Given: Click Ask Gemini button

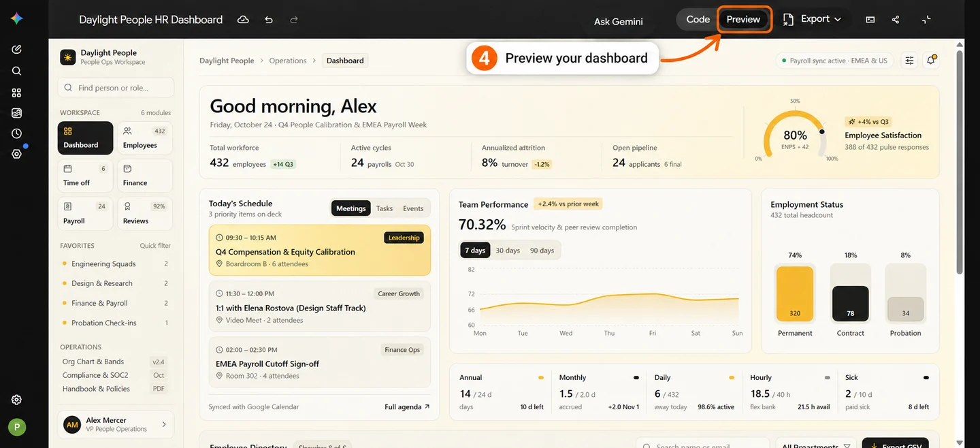Looking at the screenshot, I should [618, 21].
